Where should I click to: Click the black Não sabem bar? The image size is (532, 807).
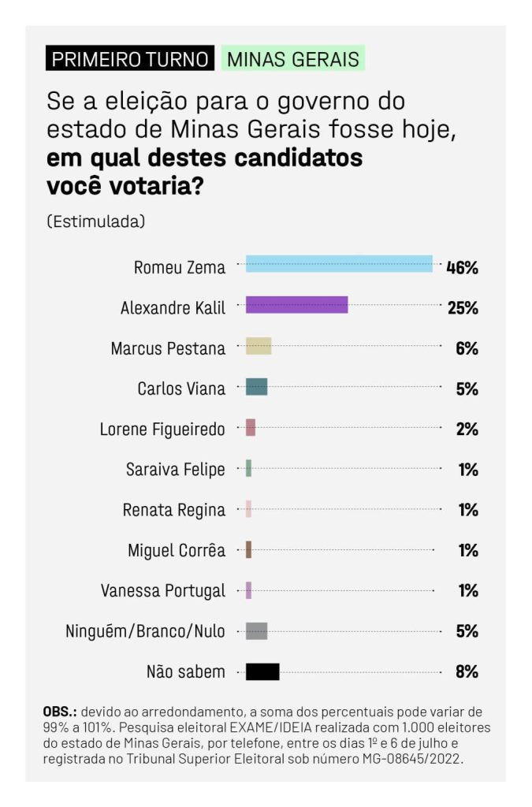click(x=262, y=671)
